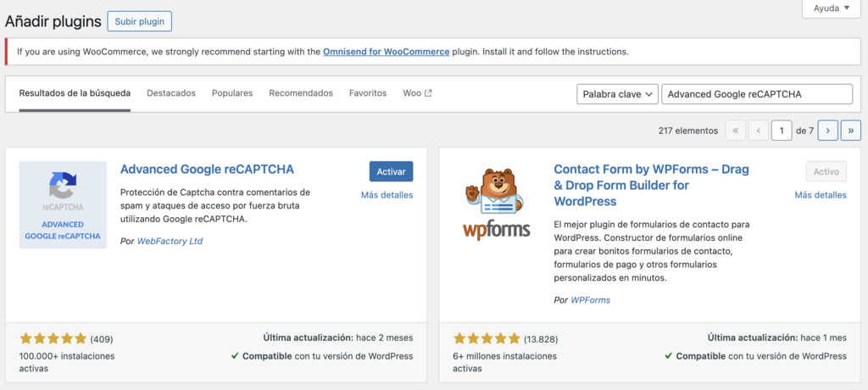Screen dimensions: 868x390
Task: Open Más detalles for Contact Form by WPForms
Action: pyautogui.click(x=820, y=195)
